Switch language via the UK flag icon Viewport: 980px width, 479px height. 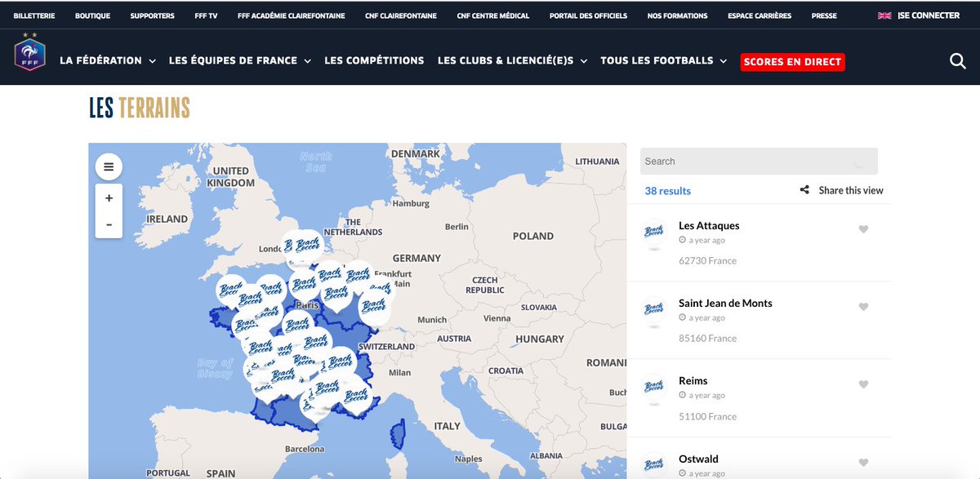pos(884,16)
